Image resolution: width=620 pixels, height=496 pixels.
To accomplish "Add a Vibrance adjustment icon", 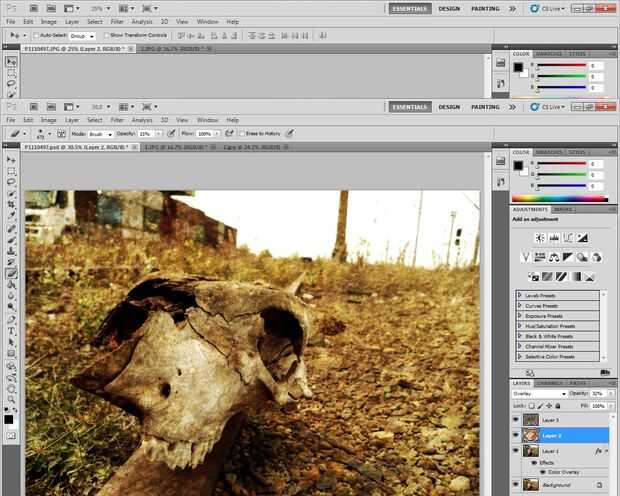I will (x=525, y=257).
